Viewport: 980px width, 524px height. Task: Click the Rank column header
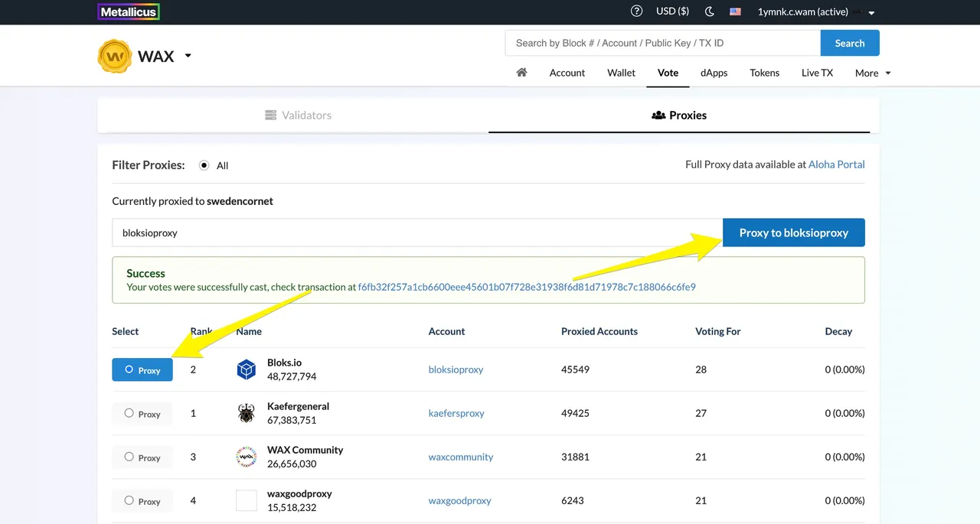(201, 331)
